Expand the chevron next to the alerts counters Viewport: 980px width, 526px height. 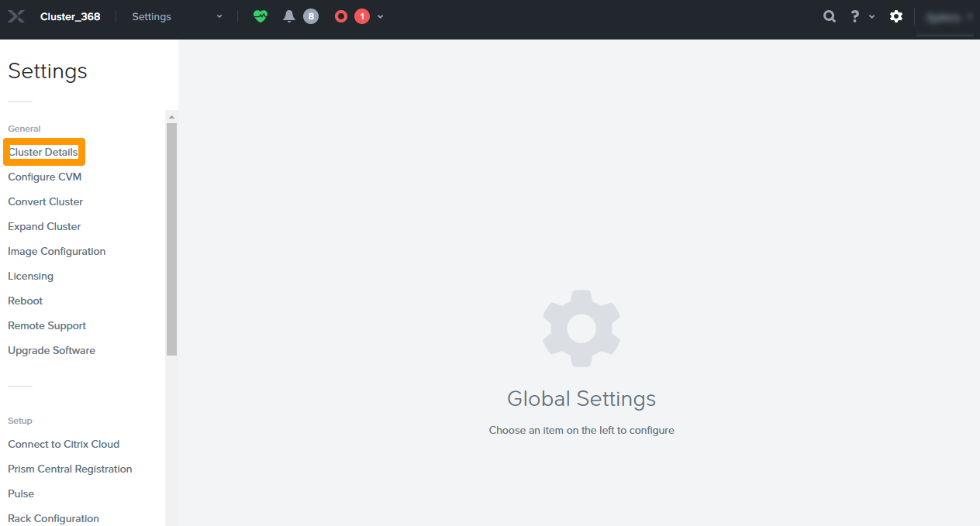pos(379,15)
